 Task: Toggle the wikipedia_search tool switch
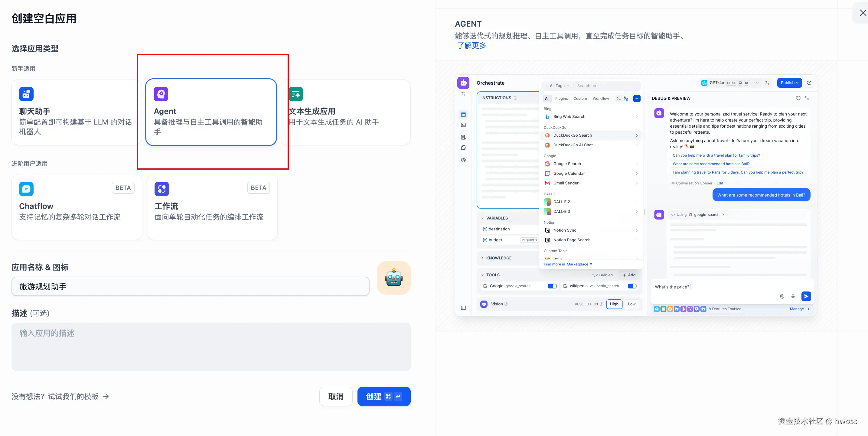[632, 286]
